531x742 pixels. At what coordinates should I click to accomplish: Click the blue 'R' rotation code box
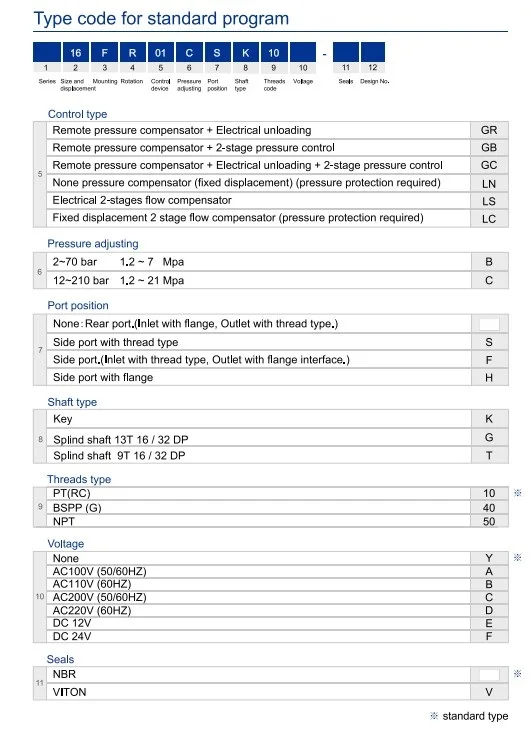(132, 52)
